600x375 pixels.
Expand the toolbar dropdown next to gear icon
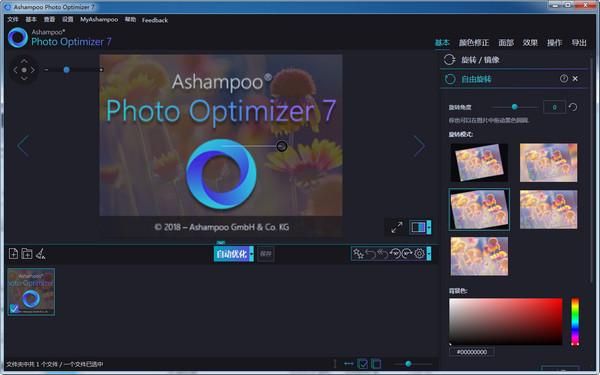(x=429, y=253)
